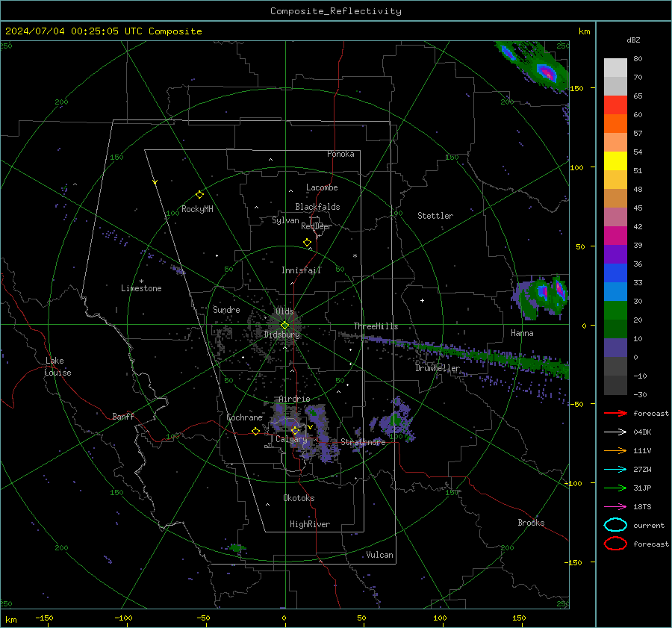The image size is (672, 628).
Task: Click the cyan 27ZW arrow icon
Action: pos(615,470)
